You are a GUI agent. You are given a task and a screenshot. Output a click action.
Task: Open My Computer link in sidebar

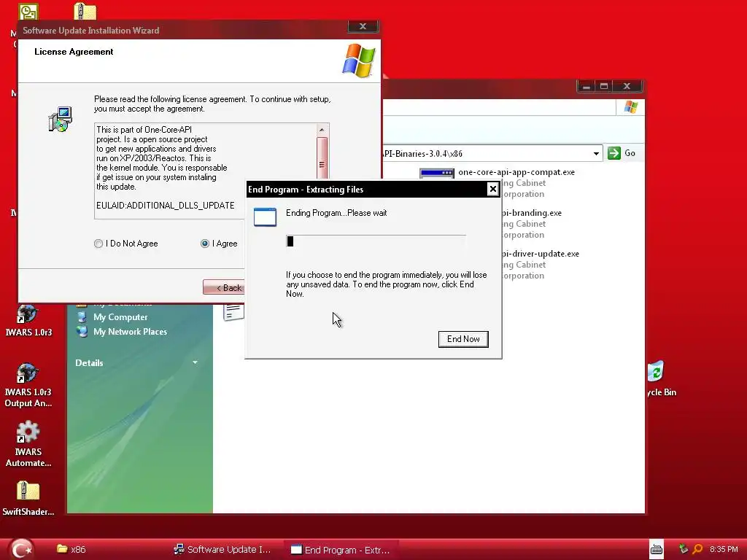click(x=120, y=317)
